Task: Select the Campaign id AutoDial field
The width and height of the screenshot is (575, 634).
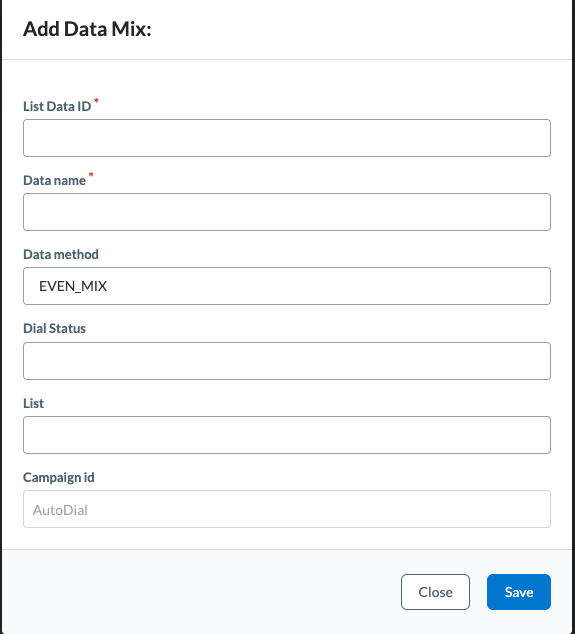Action: point(287,509)
